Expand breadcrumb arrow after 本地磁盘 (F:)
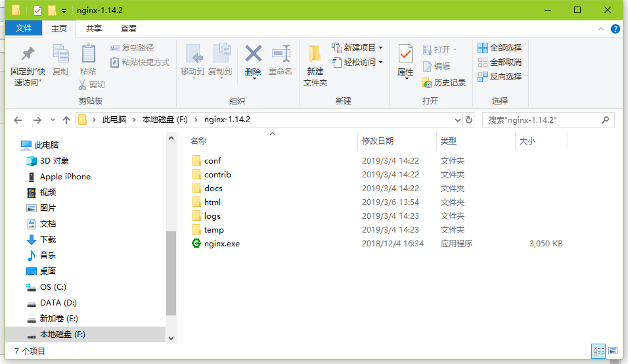Image resolution: width=628 pixels, height=364 pixels. [x=196, y=120]
